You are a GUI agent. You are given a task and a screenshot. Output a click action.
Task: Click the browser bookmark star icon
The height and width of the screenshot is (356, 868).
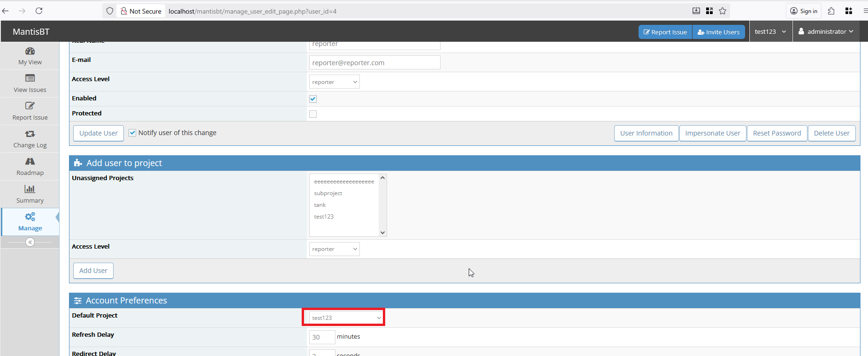click(x=723, y=11)
